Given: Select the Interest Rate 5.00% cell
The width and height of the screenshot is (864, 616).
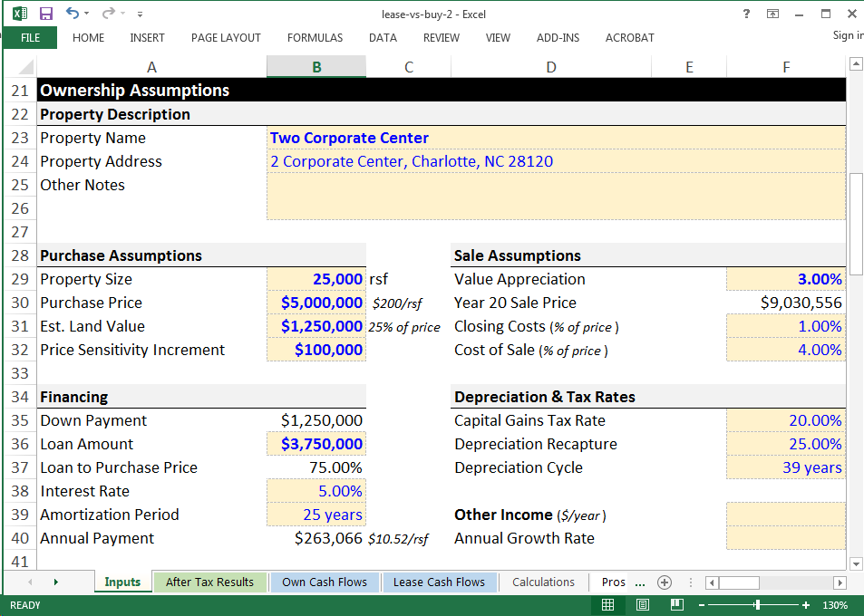Looking at the screenshot, I should (x=316, y=491).
